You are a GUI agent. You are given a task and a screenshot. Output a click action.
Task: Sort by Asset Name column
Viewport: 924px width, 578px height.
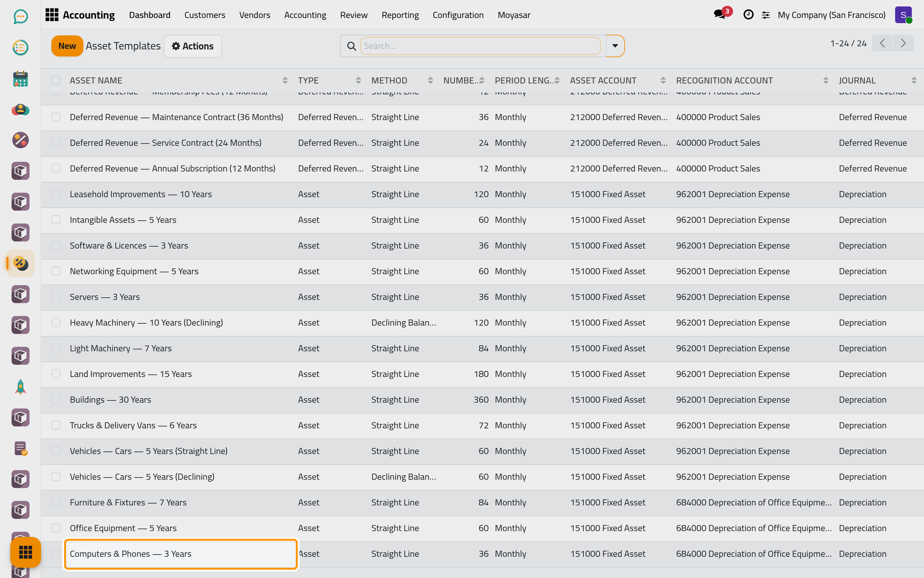tap(178, 80)
